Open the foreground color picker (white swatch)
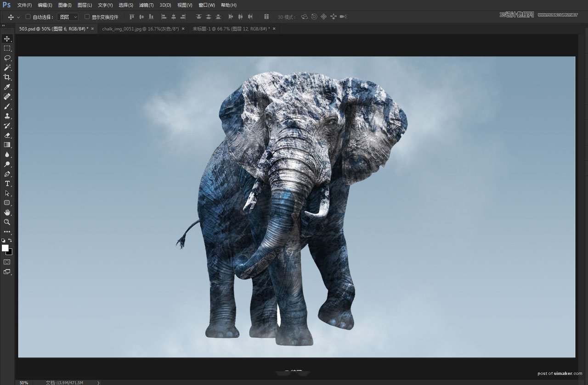588x385 pixels. (5, 248)
